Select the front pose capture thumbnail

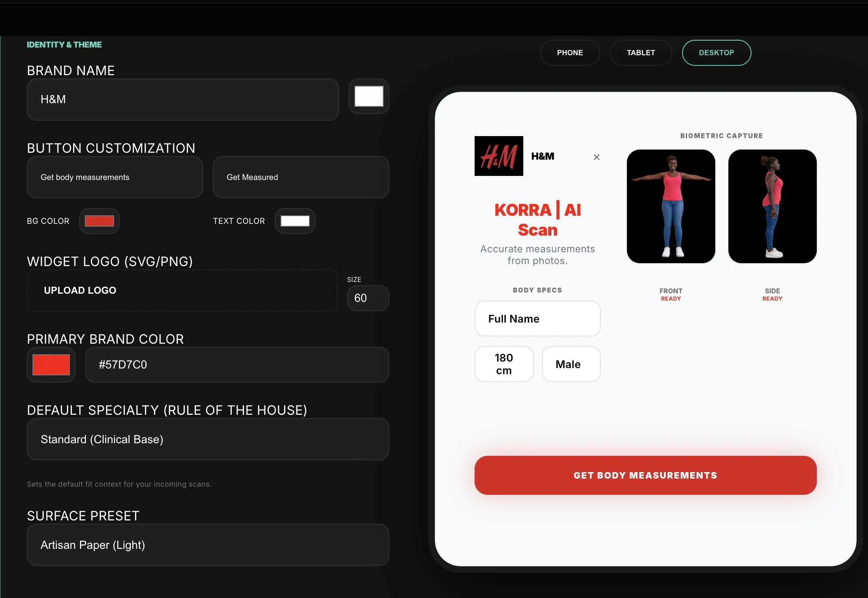pyautogui.click(x=671, y=206)
